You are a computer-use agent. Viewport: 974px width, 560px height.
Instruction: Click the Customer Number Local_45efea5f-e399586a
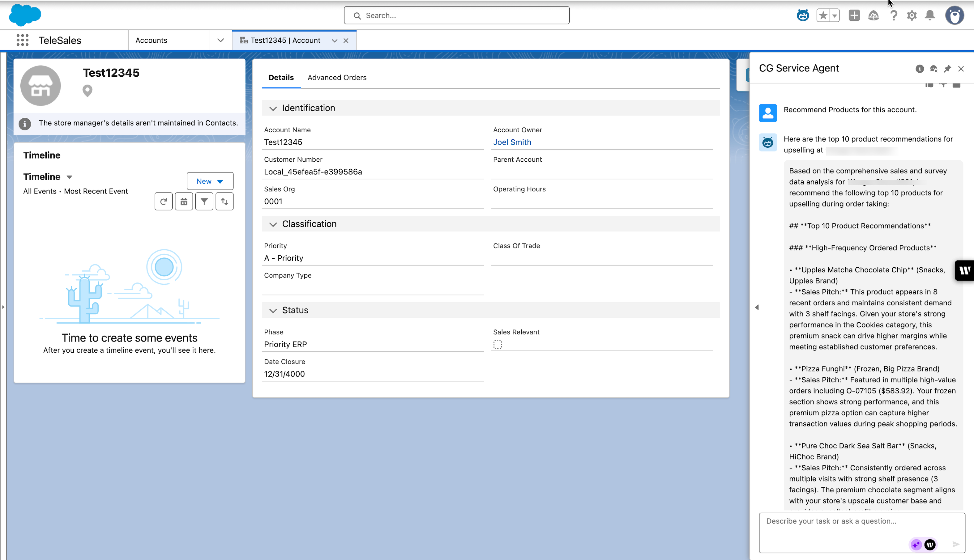(x=313, y=172)
